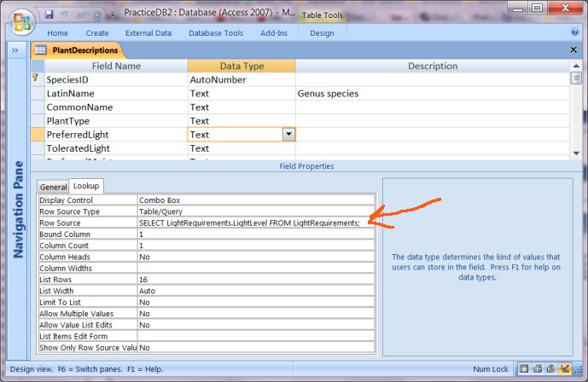The width and height of the screenshot is (588, 382).
Task: Click Text data type for LatinName
Action: pos(242,93)
